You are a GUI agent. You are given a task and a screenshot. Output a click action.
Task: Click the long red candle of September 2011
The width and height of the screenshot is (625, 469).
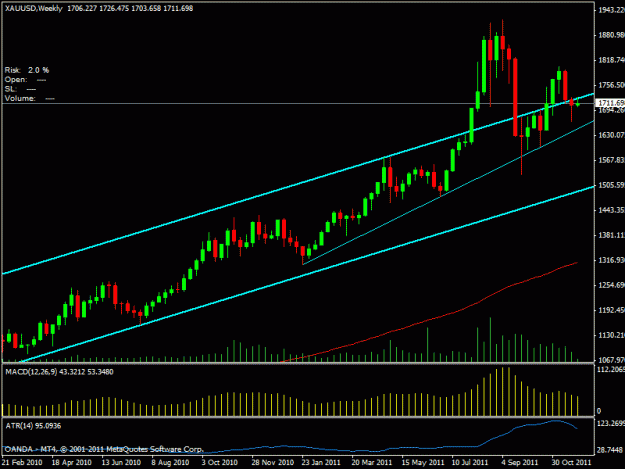click(515, 97)
